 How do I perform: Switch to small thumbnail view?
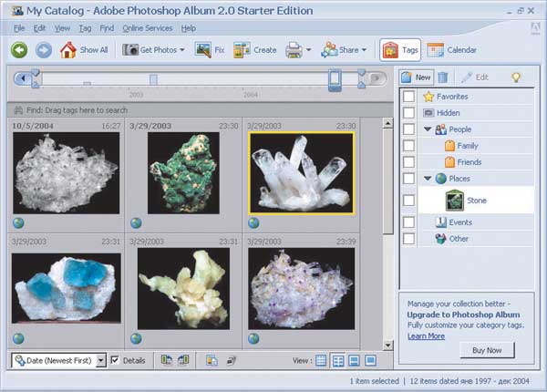click(x=321, y=360)
